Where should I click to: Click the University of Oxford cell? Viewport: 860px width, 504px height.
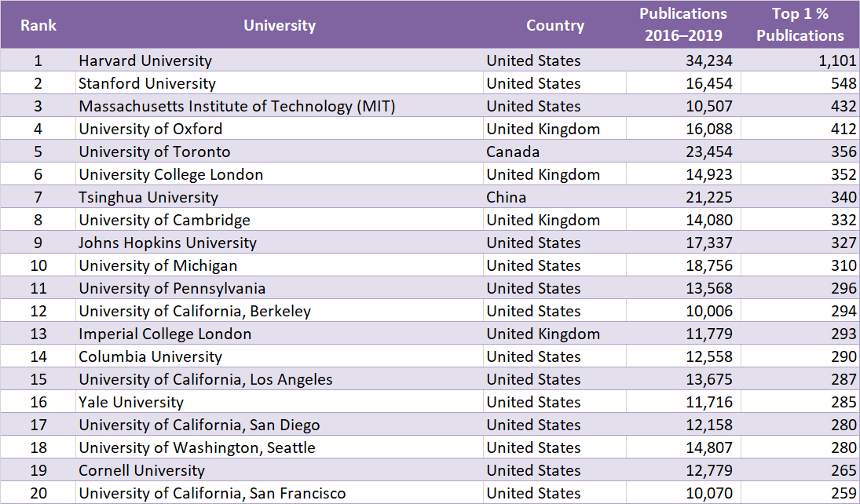tap(150, 129)
